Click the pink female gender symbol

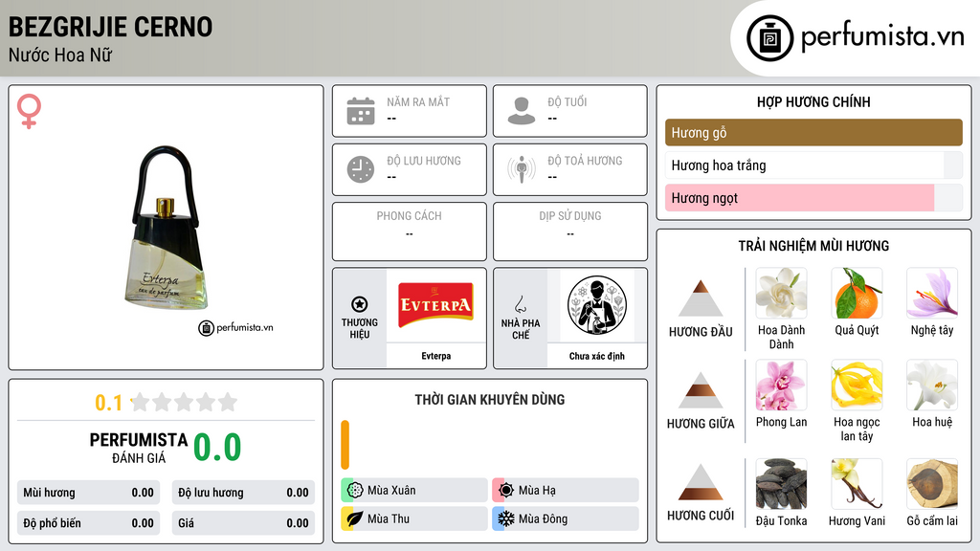[29, 111]
